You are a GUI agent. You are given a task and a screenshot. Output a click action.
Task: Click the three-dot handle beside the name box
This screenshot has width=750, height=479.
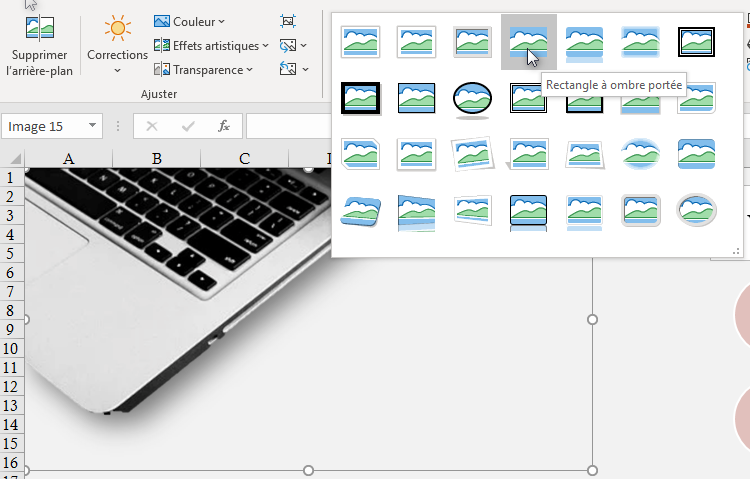pyautogui.click(x=118, y=126)
